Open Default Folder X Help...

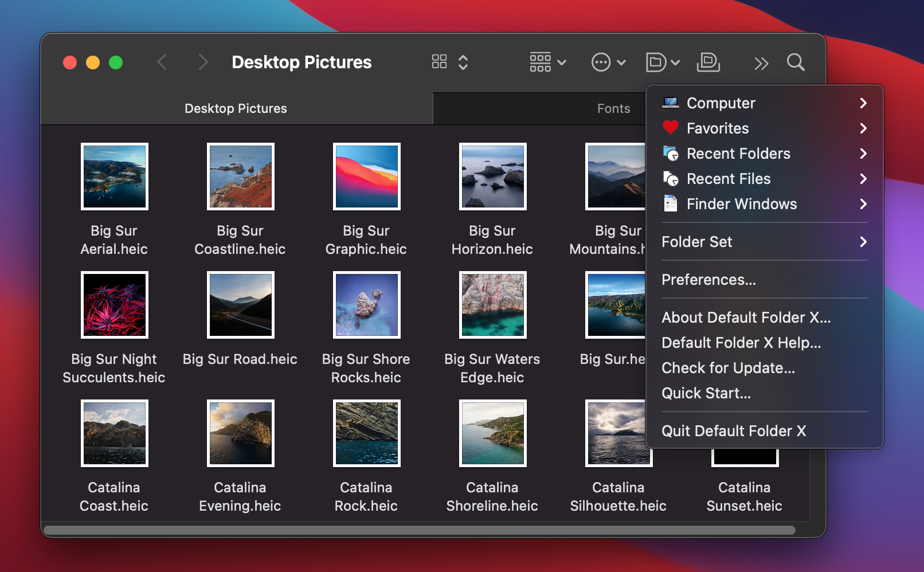pyautogui.click(x=765, y=343)
